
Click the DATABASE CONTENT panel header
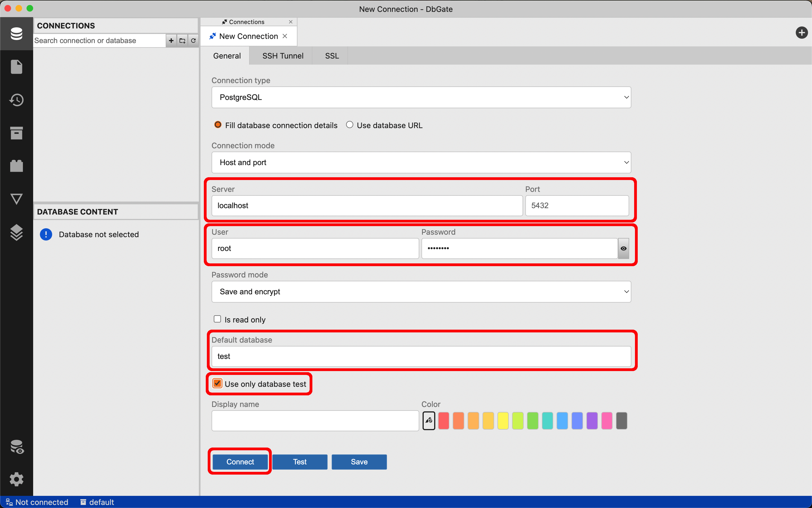116,212
